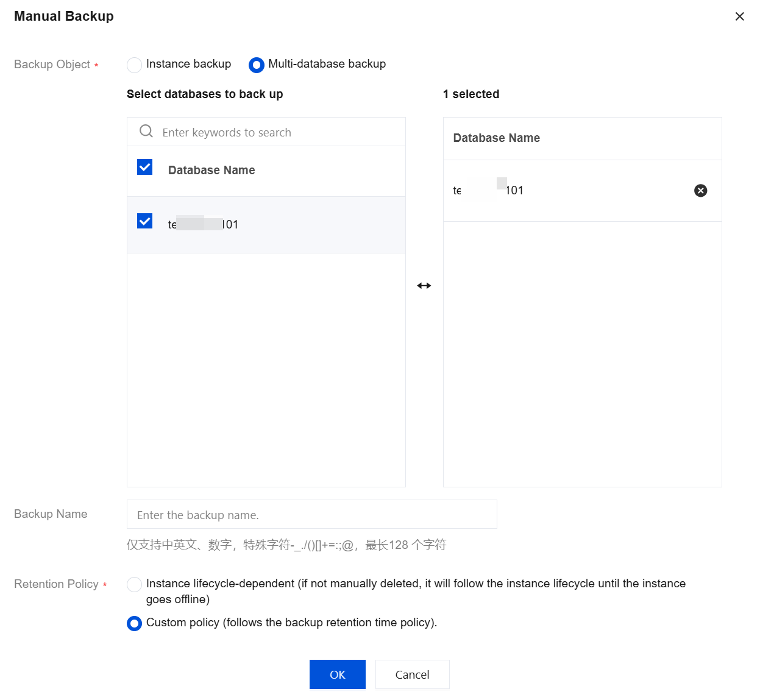Click the double-arrow transfer icon
Screen dimensions: 760x700
424,286
